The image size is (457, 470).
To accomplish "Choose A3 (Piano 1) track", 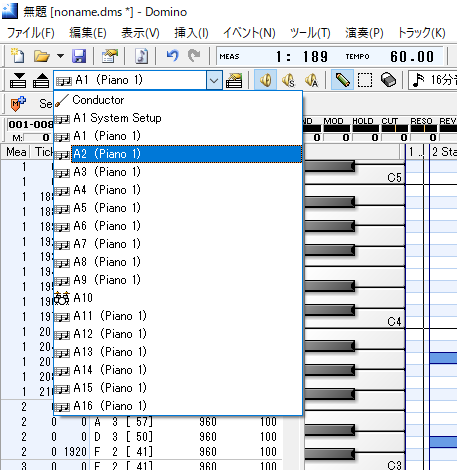I will coord(178,172).
